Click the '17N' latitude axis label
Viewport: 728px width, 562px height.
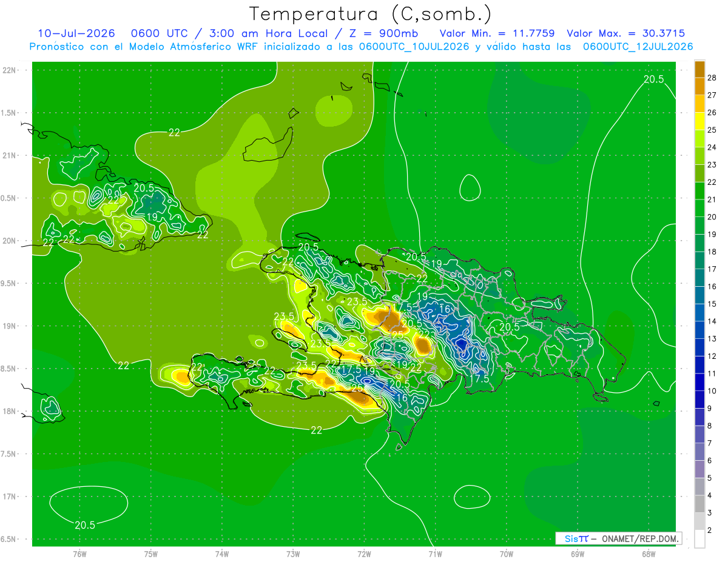click(x=9, y=497)
